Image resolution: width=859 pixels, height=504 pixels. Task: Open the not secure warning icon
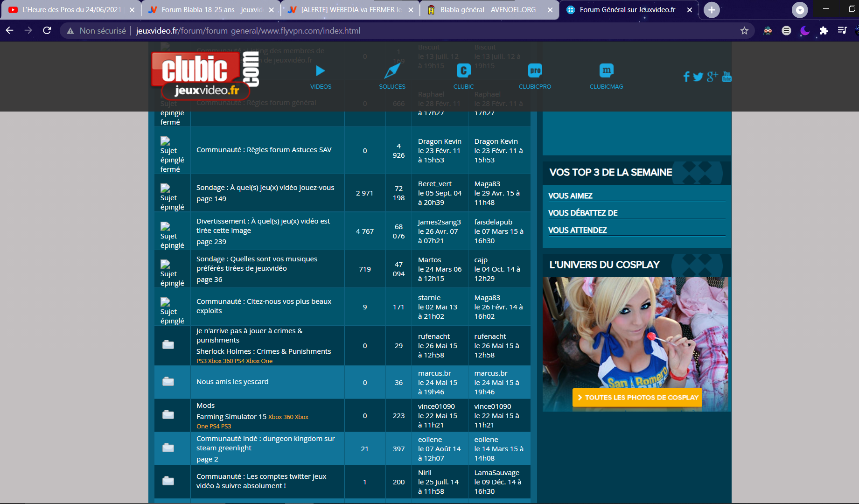(x=70, y=31)
